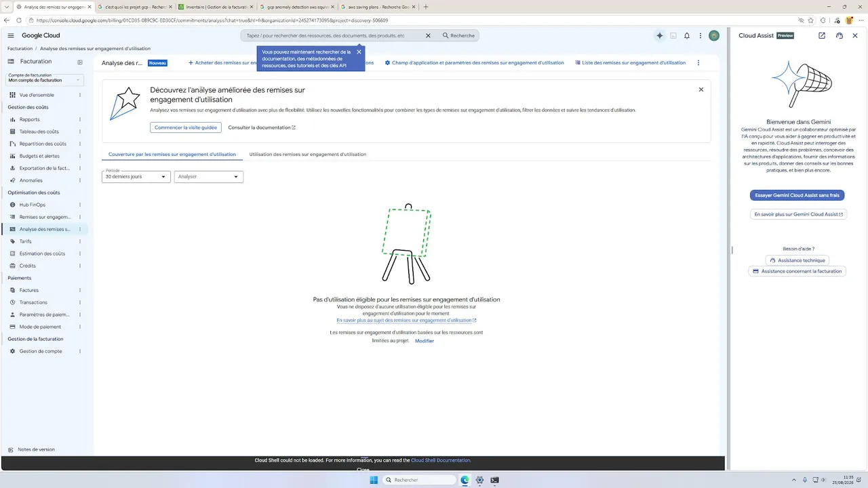Screen dimensions: 868x488
Task: Click En savoir plus sur Gemini Cloud Assist
Action: (798, 214)
